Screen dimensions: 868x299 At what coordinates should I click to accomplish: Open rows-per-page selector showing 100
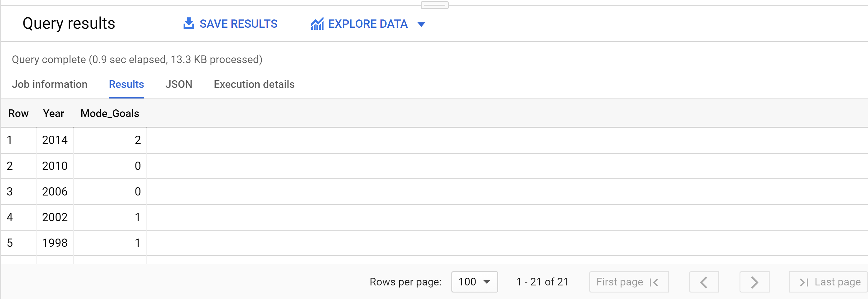click(x=474, y=282)
